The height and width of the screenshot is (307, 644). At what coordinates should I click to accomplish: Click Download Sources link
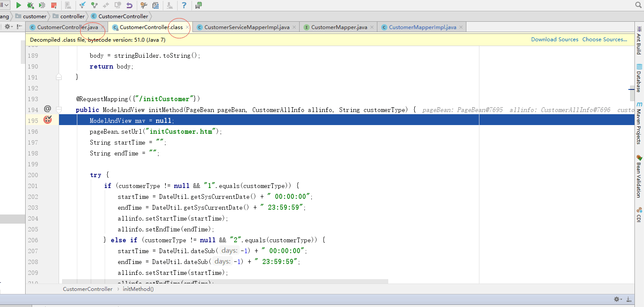pyautogui.click(x=555, y=40)
